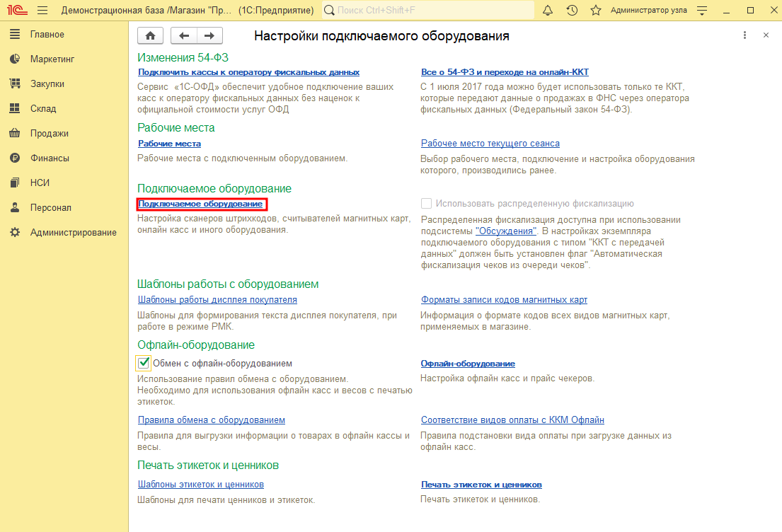Open link Форматы записи кодов магнитных карт

504,300
